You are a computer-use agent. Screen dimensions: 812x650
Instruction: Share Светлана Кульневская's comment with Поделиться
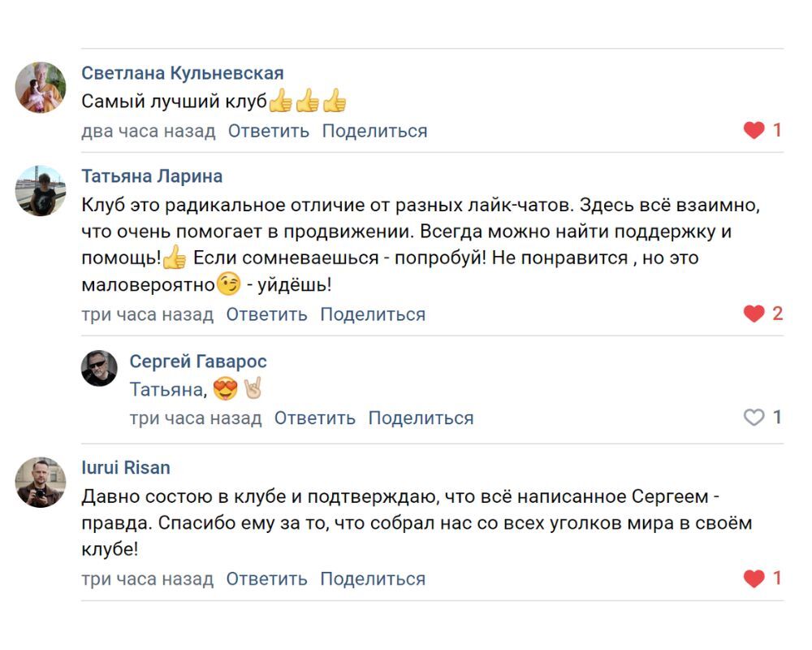(x=374, y=131)
